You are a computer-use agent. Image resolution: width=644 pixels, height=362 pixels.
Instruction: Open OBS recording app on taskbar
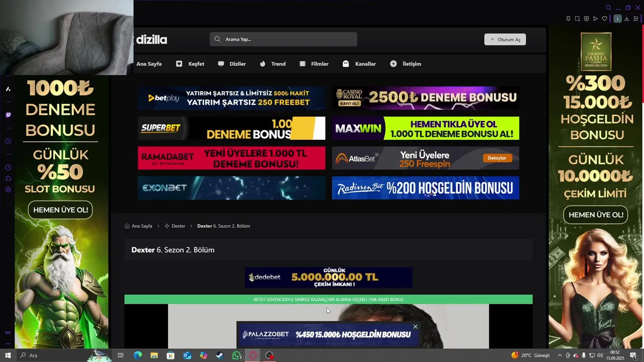(270, 355)
